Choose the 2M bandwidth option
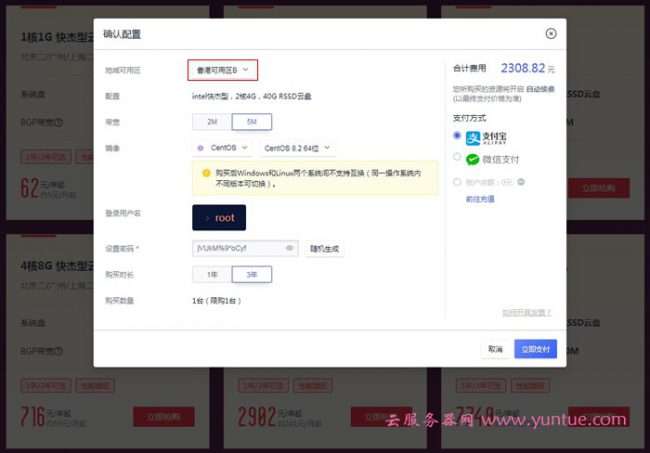The width and height of the screenshot is (650, 453). pos(211,122)
